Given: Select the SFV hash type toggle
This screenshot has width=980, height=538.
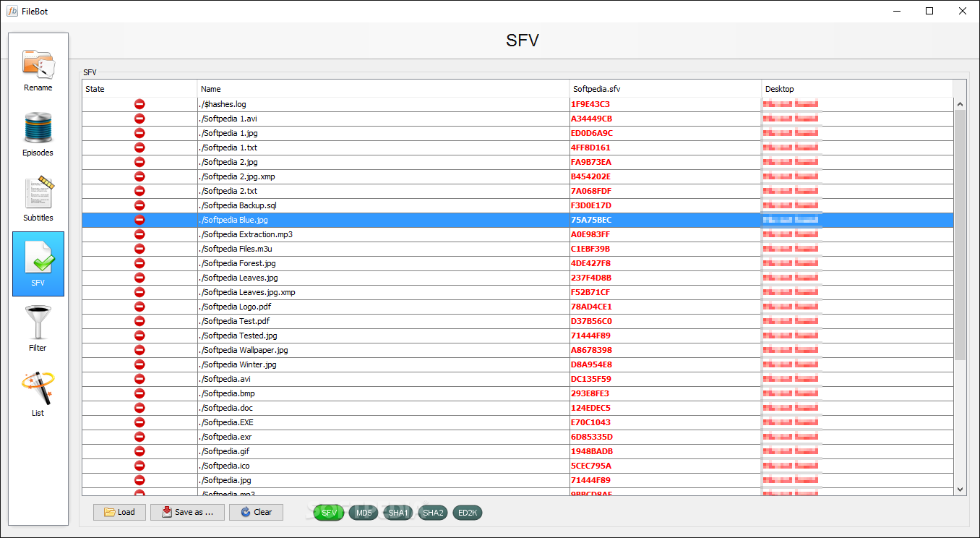Looking at the screenshot, I should coord(329,513).
